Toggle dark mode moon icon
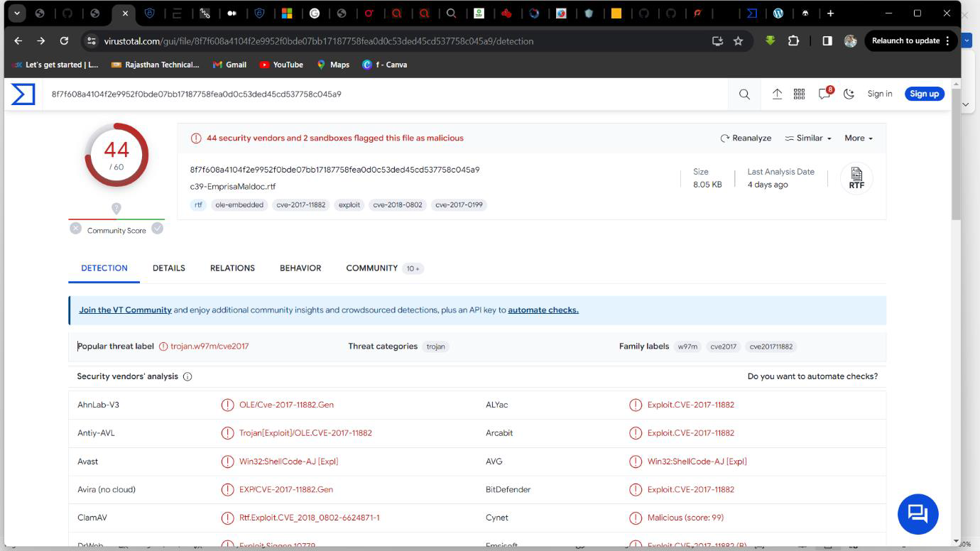 tap(849, 94)
